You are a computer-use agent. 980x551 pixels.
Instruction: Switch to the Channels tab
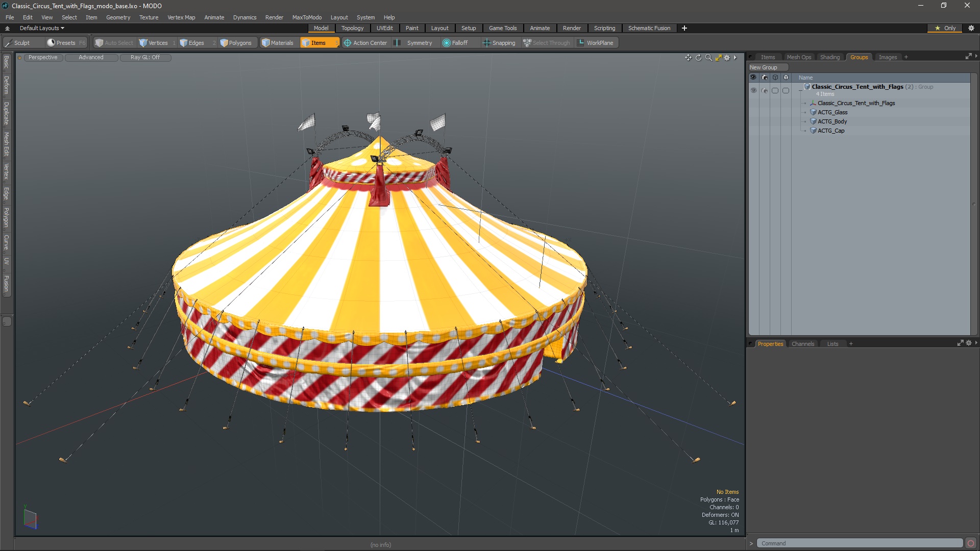click(x=802, y=344)
